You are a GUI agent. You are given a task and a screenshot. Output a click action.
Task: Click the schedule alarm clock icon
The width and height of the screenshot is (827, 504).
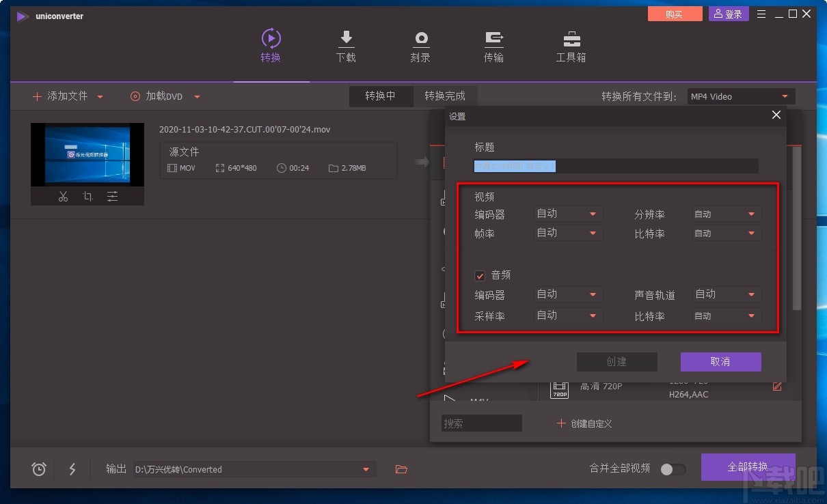tap(38, 469)
